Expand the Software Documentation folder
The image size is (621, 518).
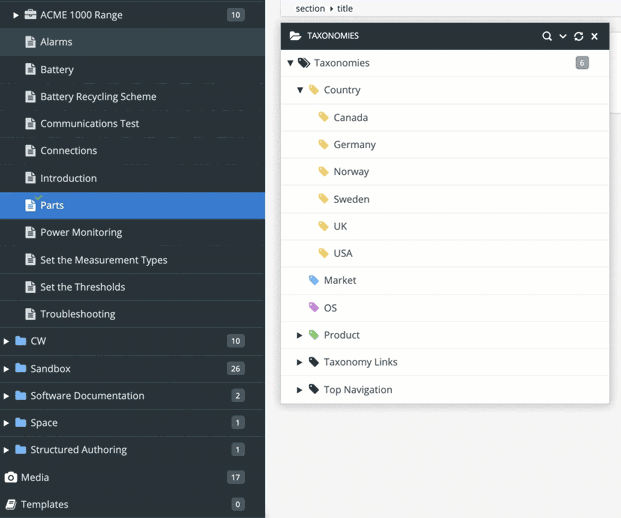click(x=7, y=395)
